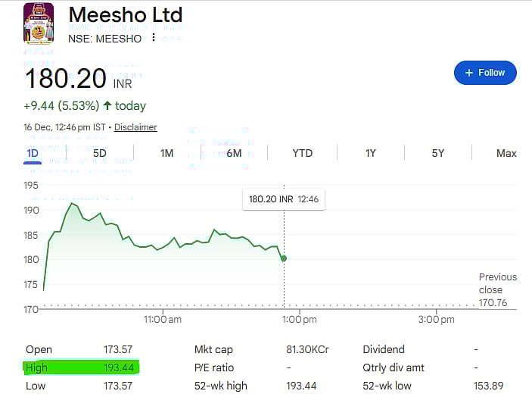Select the 5Y chart range
This screenshot has height=394, width=532.
(438, 153)
